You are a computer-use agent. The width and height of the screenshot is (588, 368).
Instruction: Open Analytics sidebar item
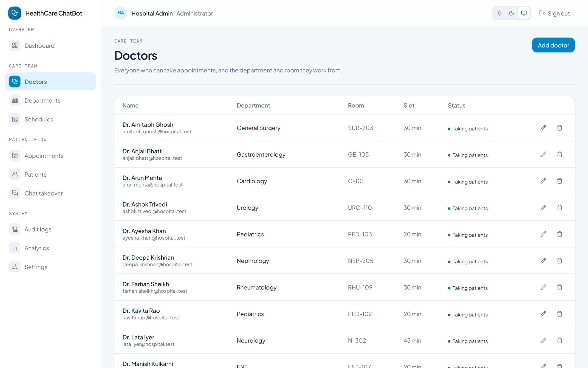click(x=50, y=248)
